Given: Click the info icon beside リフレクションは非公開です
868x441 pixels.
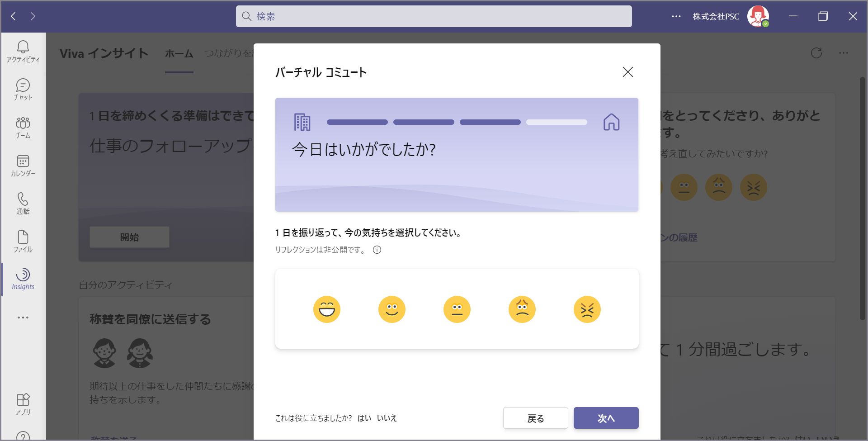Looking at the screenshot, I should coord(377,250).
